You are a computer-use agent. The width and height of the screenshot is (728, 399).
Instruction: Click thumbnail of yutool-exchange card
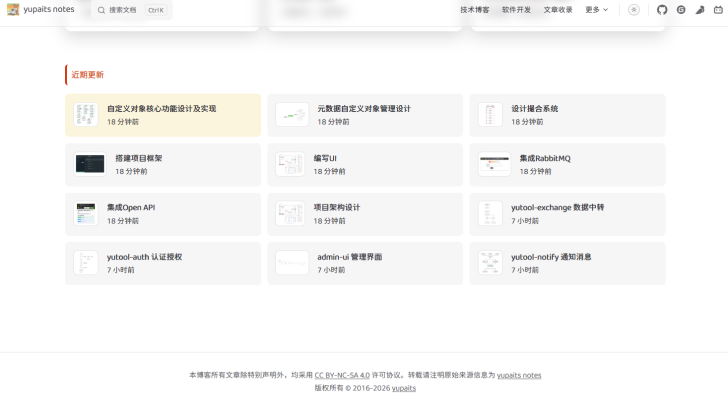pos(490,214)
